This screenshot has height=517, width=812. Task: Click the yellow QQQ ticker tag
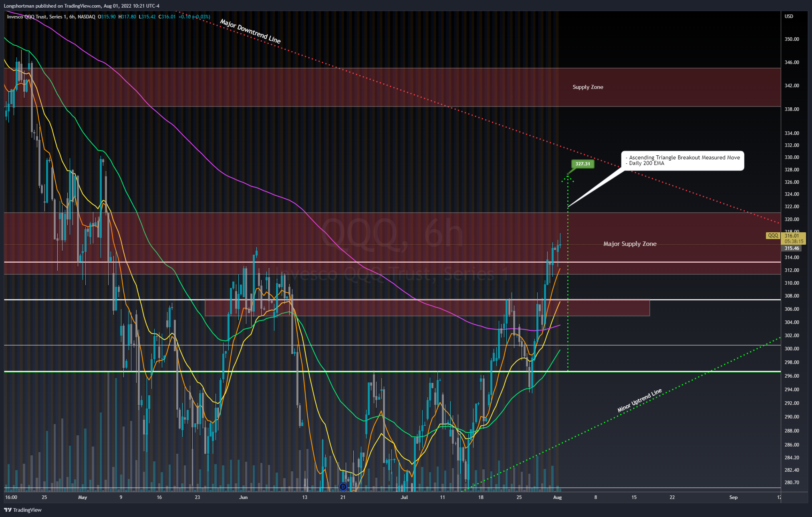click(773, 235)
